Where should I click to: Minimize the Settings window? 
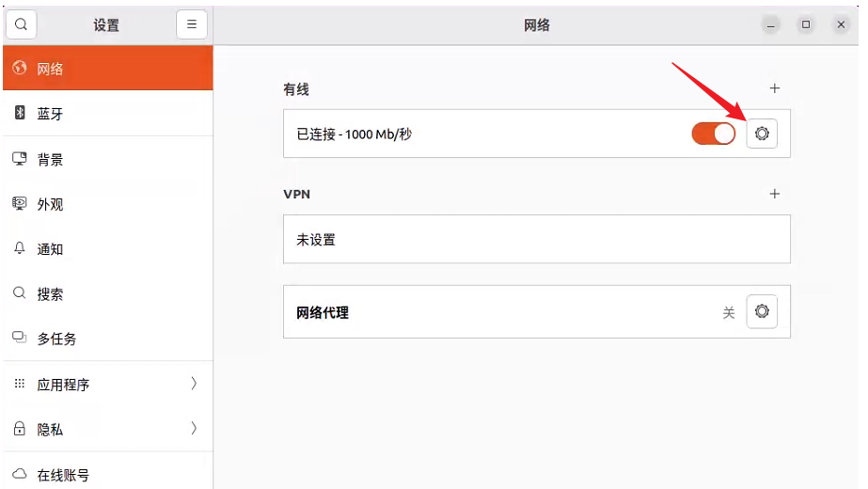coord(770,25)
